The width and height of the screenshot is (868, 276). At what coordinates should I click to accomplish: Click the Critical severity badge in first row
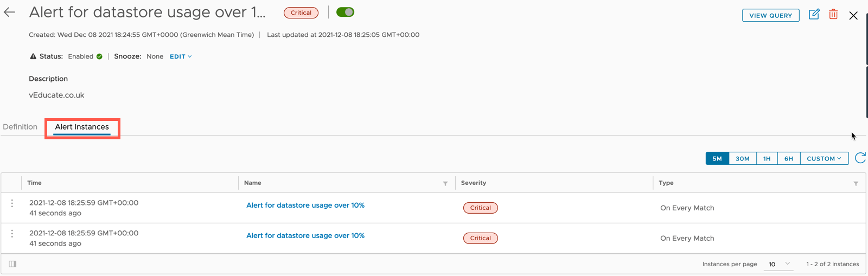pos(481,208)
